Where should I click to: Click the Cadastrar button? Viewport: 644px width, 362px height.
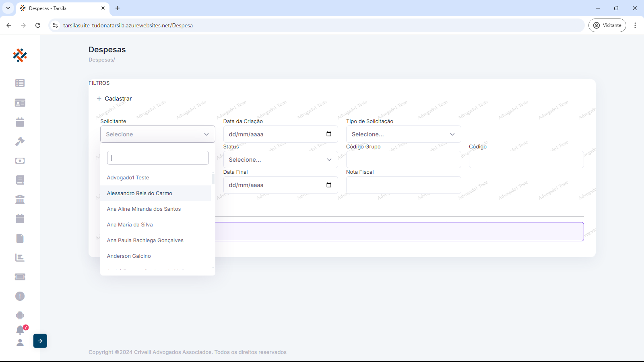click(x=114, y=99)
